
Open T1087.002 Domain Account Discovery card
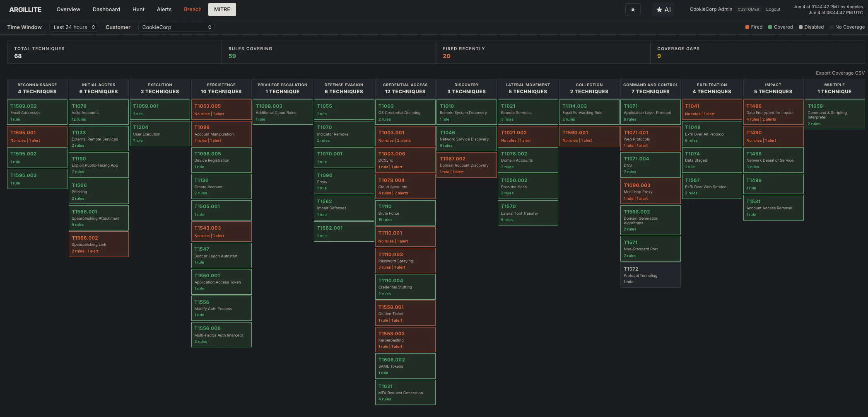click(466, 165)
